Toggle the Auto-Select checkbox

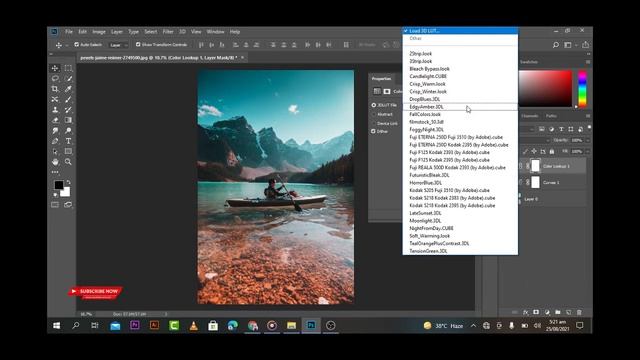(x=76, y=44)
